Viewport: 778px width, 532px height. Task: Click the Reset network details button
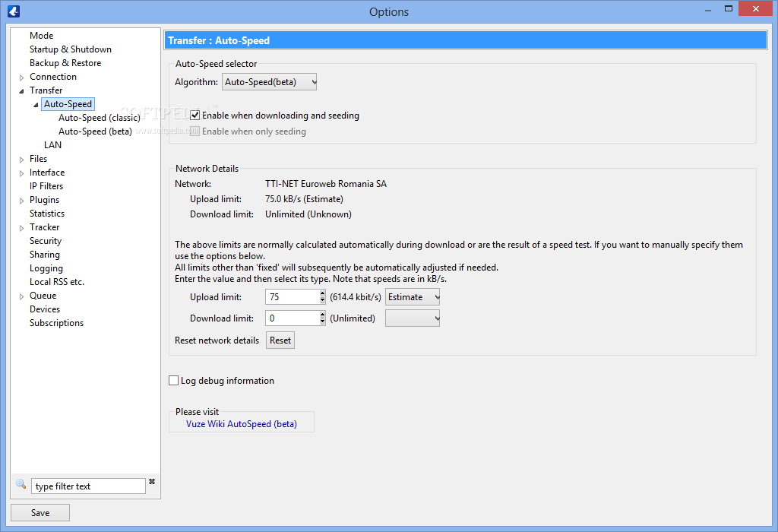(280, 340)
